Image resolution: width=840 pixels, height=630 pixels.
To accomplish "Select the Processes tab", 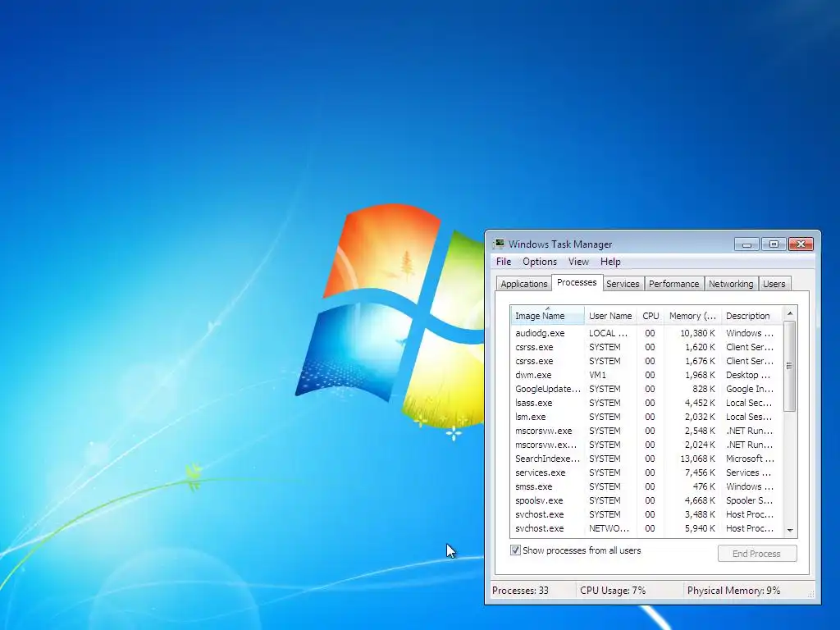I will click(x=577, y=282).
